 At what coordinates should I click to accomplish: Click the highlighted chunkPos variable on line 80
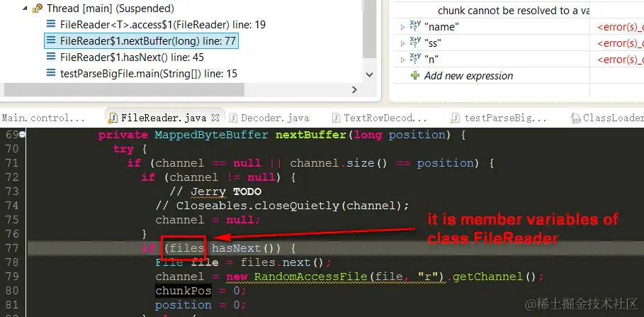[183, 291]
